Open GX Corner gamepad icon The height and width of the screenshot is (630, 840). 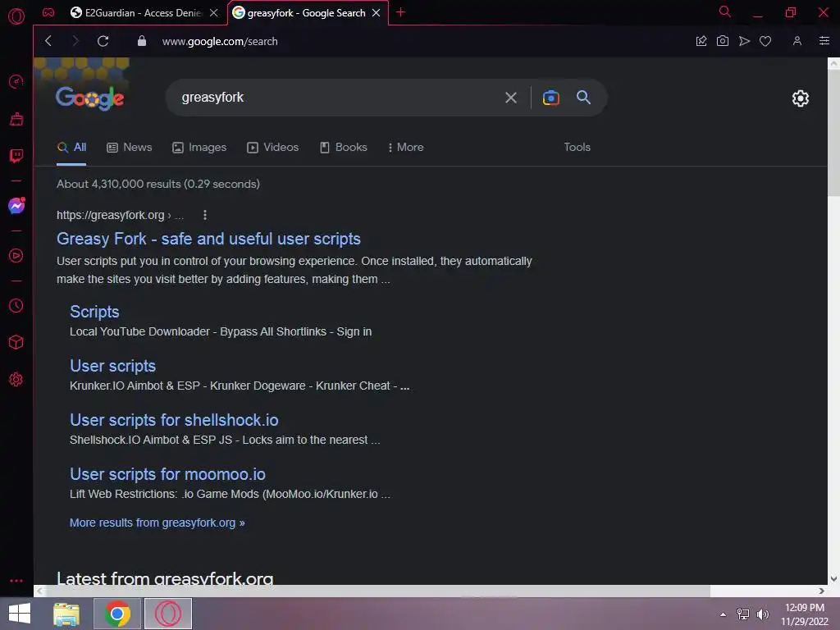pyautogui.click(x=48, y=12)
